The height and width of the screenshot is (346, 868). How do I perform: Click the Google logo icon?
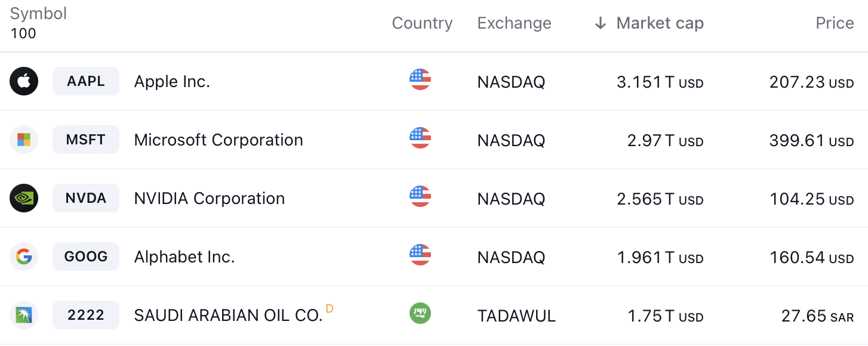(x=24, y=257)
